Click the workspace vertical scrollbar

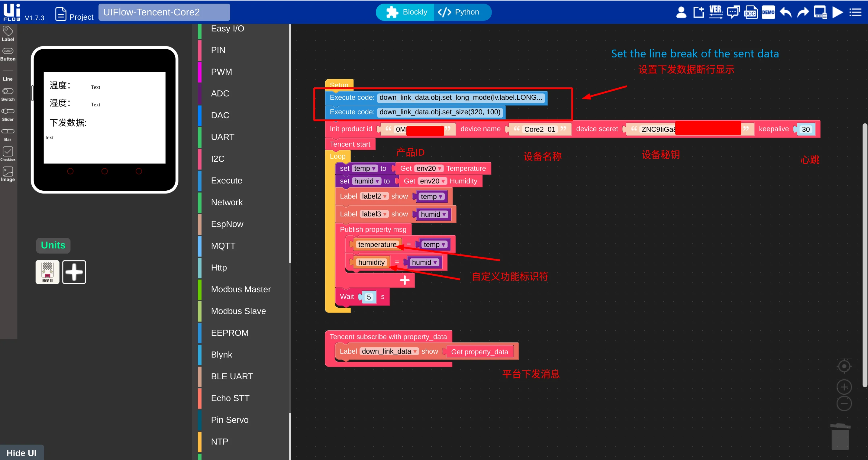(x=865, y=255)
